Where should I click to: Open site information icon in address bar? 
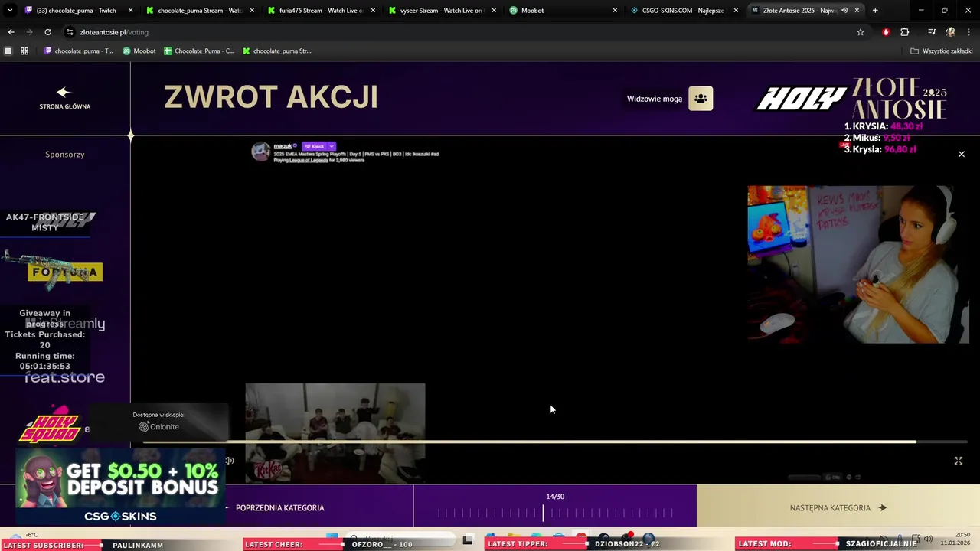pos(70,32)
